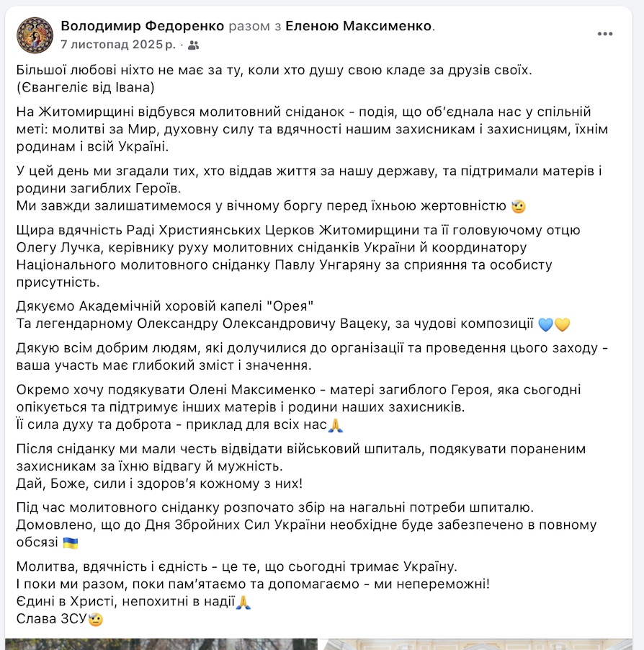Click the Ukrainian flag emoji after 'обсязі'
Image resolution: width=644 pixels, height=650 pixels.
[71, 543]
